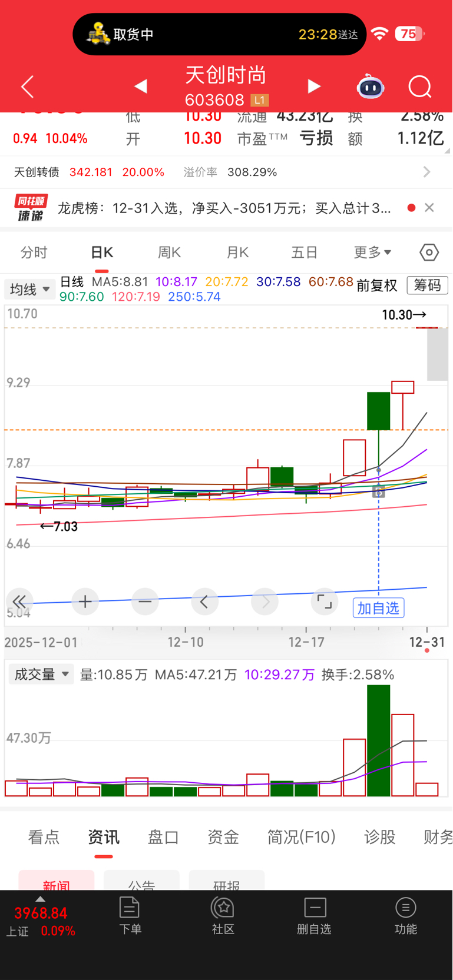
Task: Tap the MA5:8.81 moving average value
Action: 120,282
